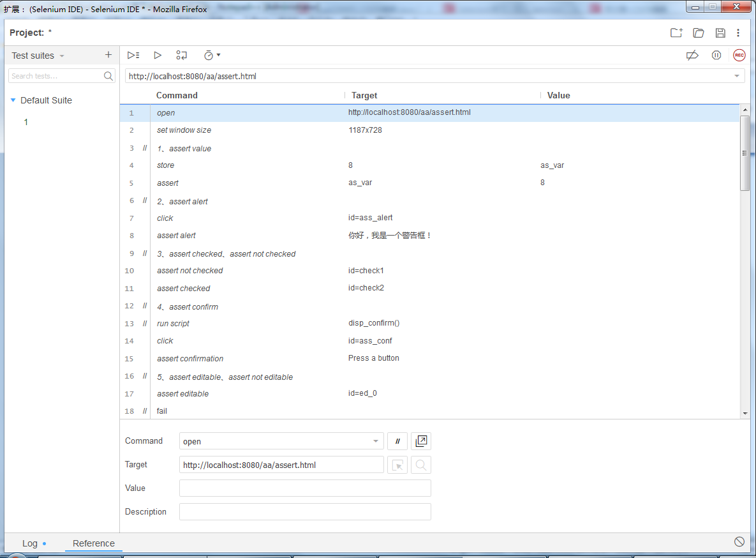
Task: Select comment row '3、assert checked、assert not checked'
Action: [x=429, y=253]
